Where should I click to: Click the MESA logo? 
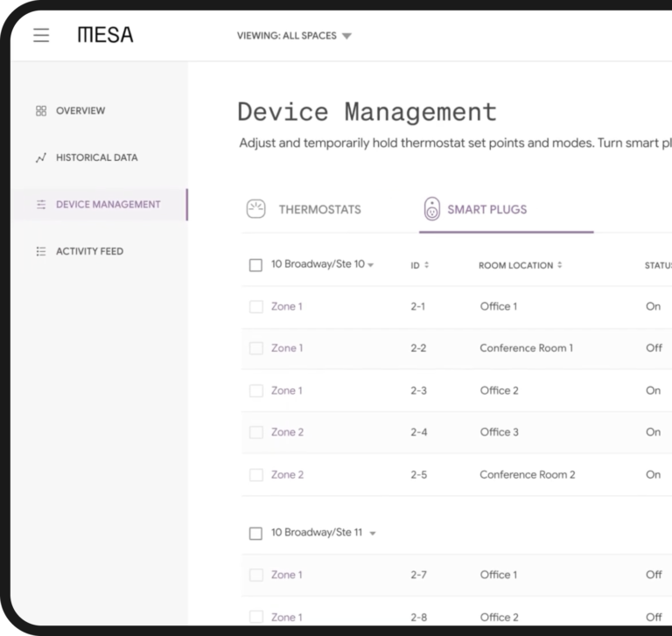[x=105, y=35]
